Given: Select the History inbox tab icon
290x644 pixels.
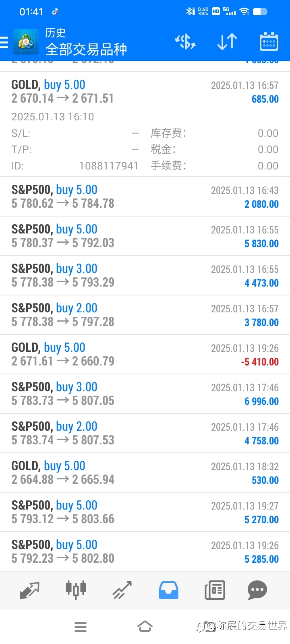Looking at the screenshot, I should pos(168,590).
